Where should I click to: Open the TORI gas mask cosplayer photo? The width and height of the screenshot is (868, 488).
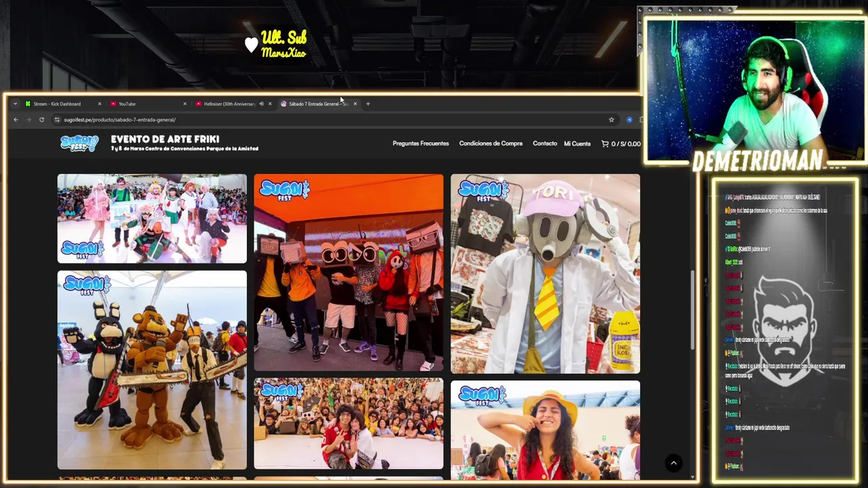(545, 274)
